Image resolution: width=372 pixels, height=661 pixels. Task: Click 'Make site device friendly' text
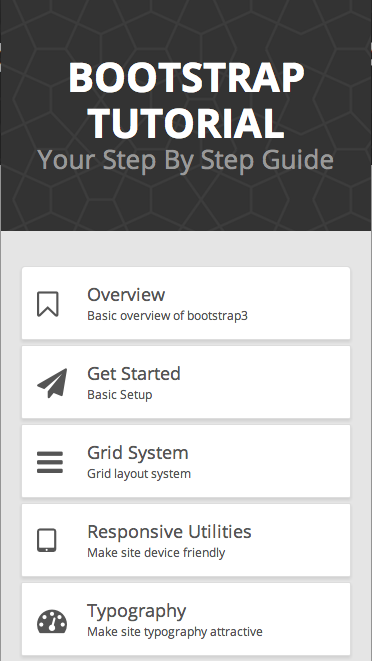pos(156,553)
